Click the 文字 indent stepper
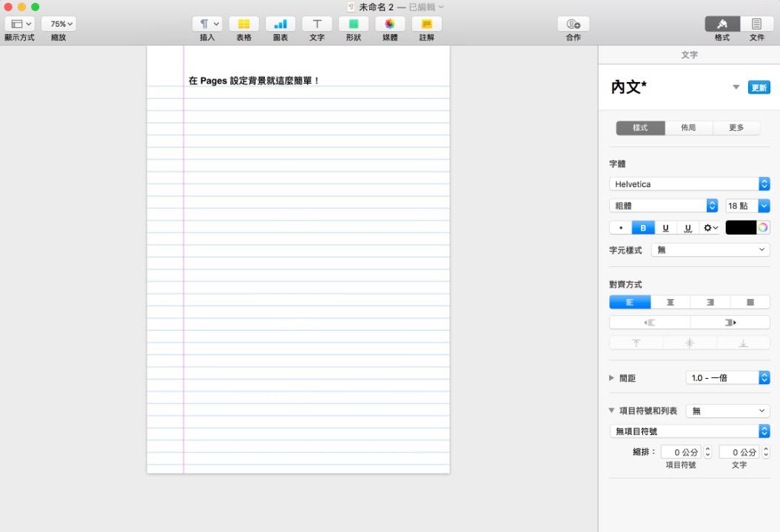 tap(766, 452)
